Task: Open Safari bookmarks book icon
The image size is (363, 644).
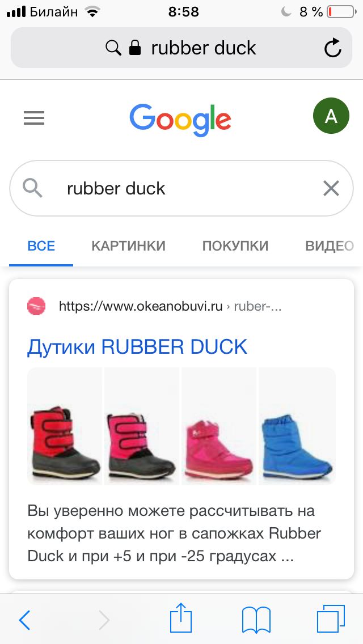Action: tap(256, 620)
